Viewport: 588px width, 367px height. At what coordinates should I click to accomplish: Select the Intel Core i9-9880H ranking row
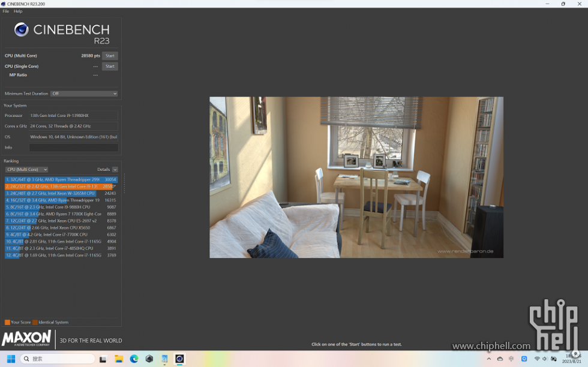61,207
